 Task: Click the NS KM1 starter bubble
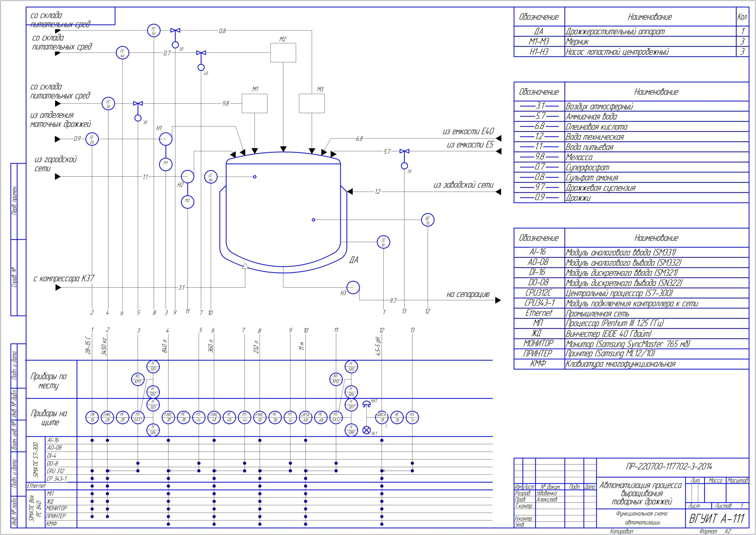pos(138,379)
